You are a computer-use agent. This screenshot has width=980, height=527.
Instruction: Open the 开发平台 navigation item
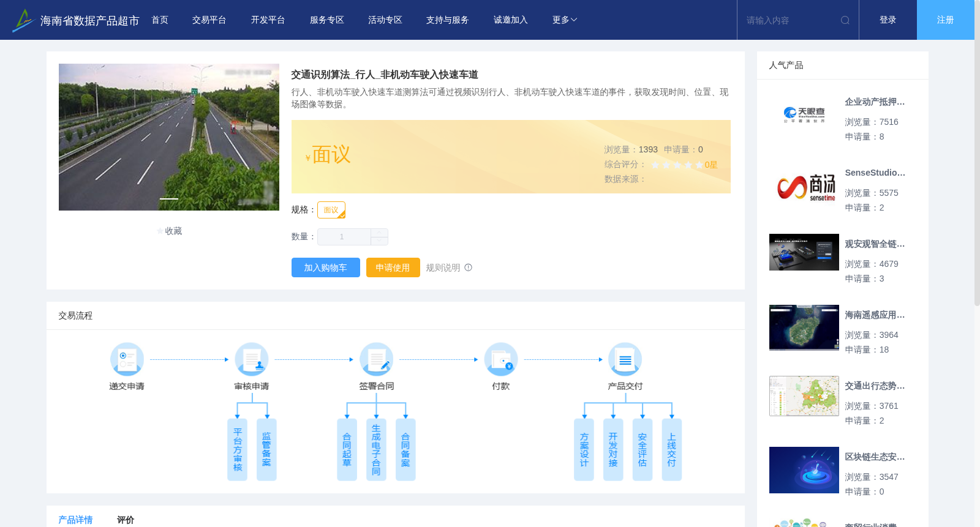click(x=268, y=20)
